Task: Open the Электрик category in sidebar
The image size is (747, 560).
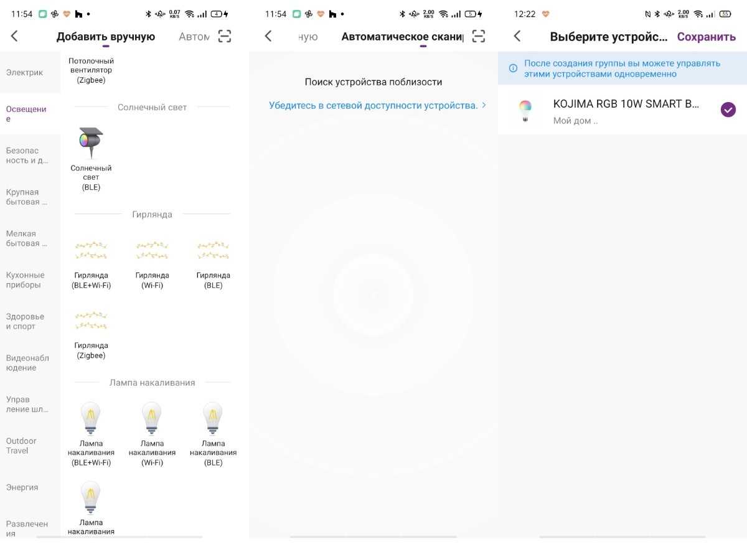Action: pyautogui.click(x=25, y=72)
